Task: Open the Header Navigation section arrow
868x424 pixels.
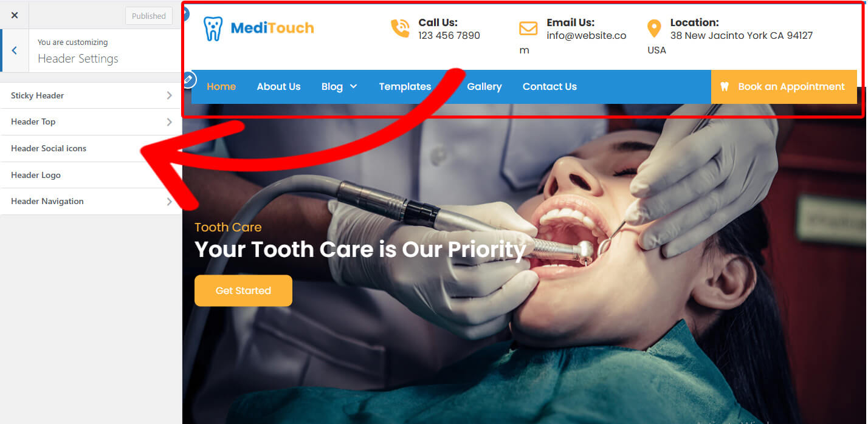Action: click(x=170, y=201)
